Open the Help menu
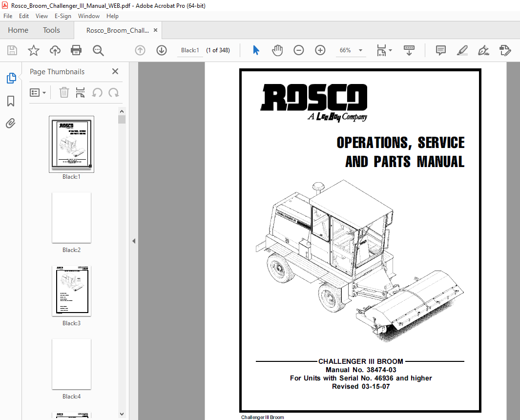 (x=112, y=16)
